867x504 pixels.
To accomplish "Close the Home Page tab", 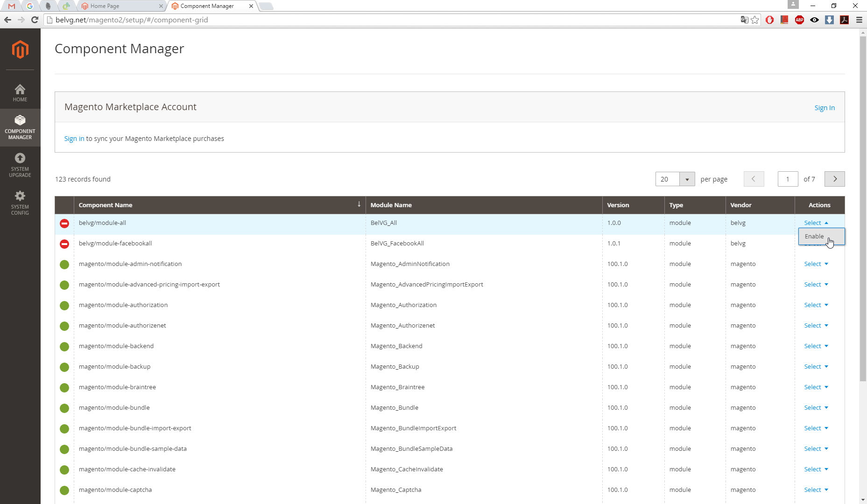I will point(161,6).
